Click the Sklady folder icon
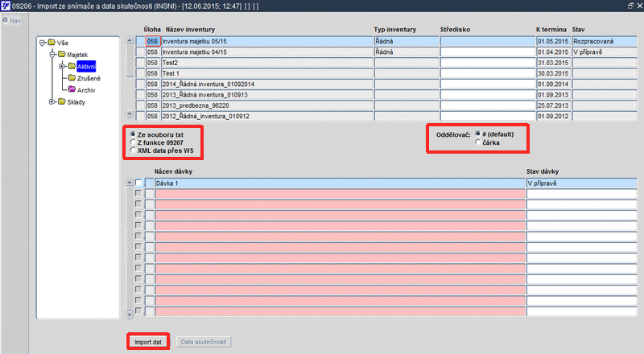 pos(62,101)
